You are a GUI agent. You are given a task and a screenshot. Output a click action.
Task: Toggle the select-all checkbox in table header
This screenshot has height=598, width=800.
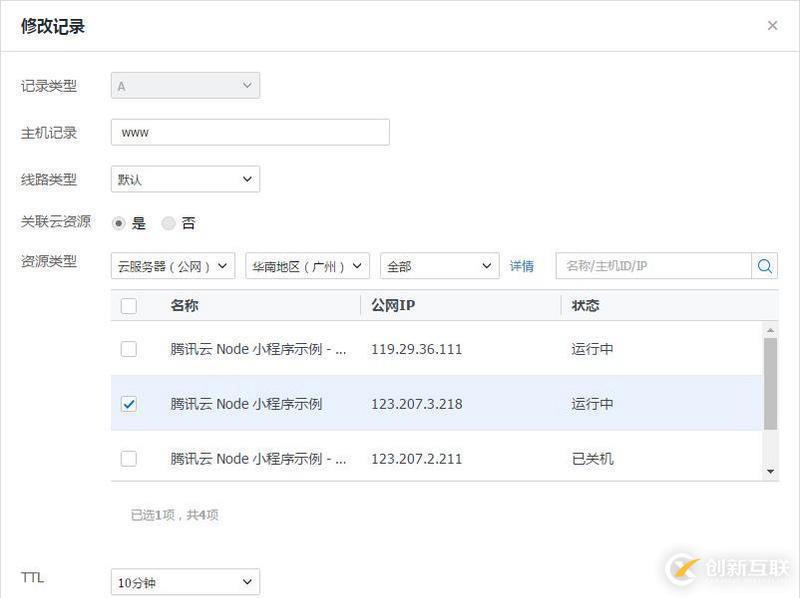(129, 306)
